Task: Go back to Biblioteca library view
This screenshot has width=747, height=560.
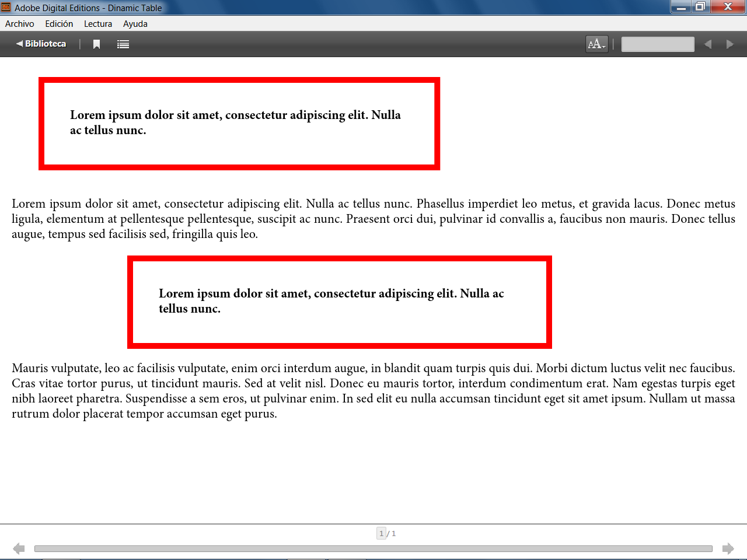Action: [41, 44]
